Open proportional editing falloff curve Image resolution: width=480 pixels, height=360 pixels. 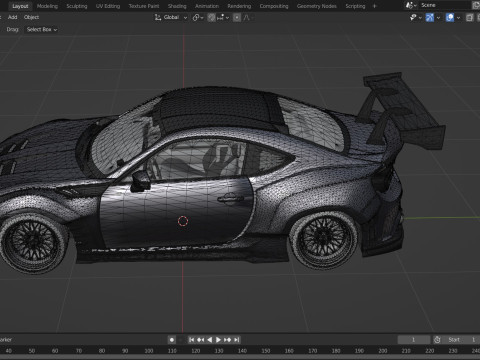[x=248, y=18]
